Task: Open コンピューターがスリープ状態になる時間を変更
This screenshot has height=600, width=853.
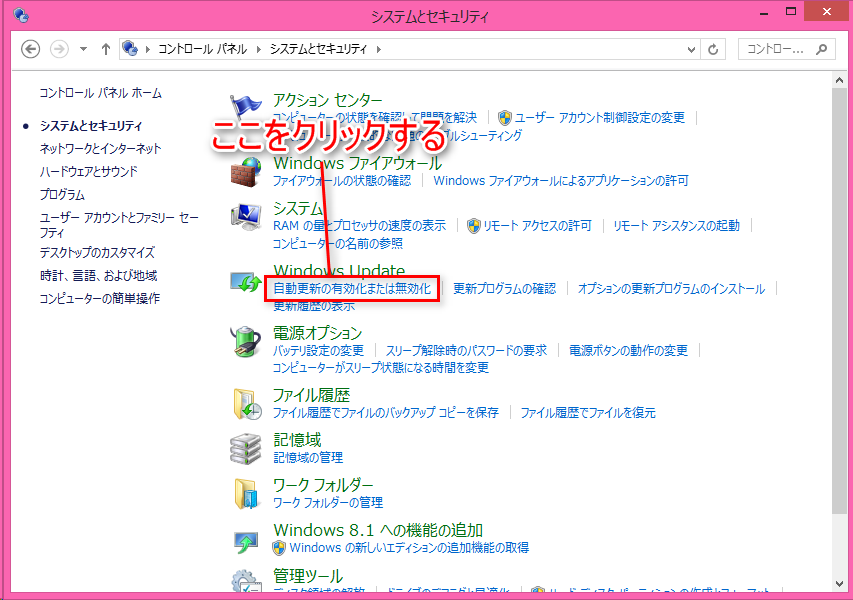Action: pos(381,368)
